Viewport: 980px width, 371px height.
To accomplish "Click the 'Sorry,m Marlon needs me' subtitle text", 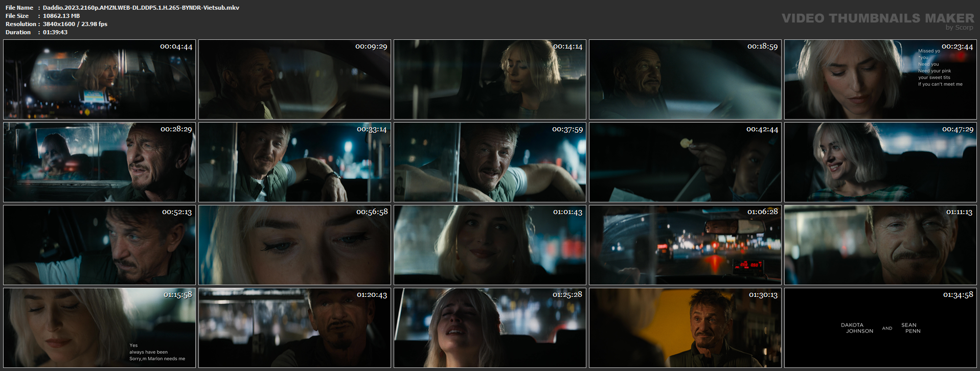I will [x=157, y=359].
